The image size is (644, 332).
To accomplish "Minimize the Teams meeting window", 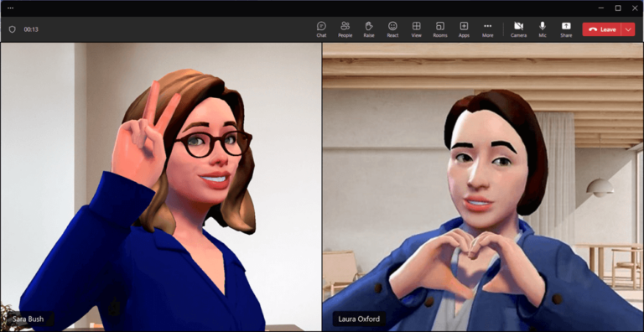I will pyautogui.click(x=601, y=8).
